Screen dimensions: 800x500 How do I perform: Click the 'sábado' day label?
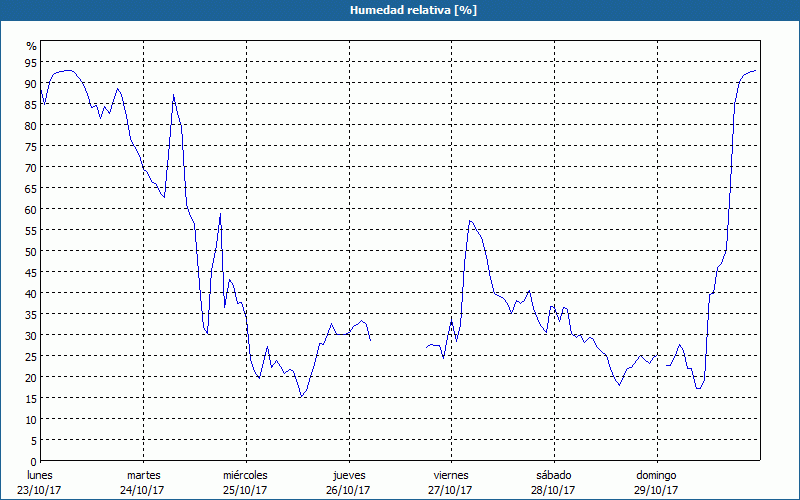[x=553, y=475]
